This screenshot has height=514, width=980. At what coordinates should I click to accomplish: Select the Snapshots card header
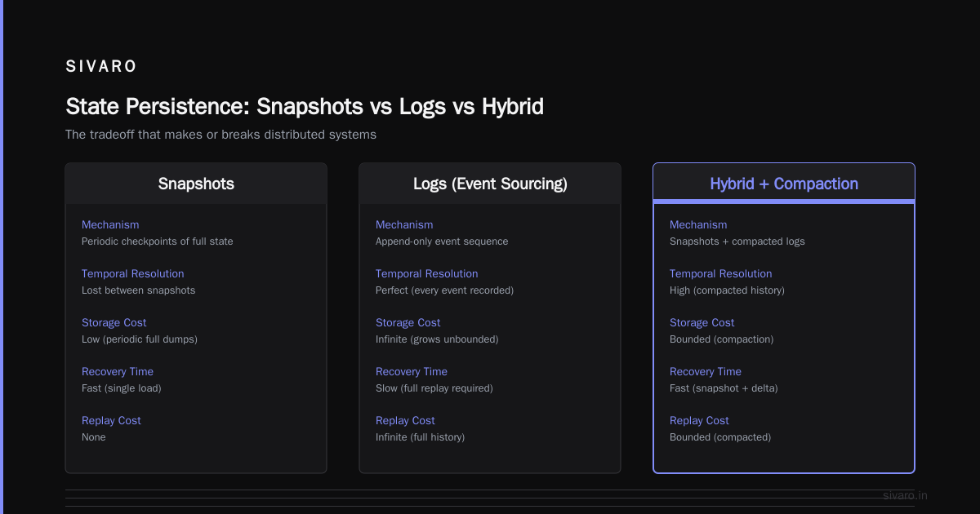(x=196, y=184)
